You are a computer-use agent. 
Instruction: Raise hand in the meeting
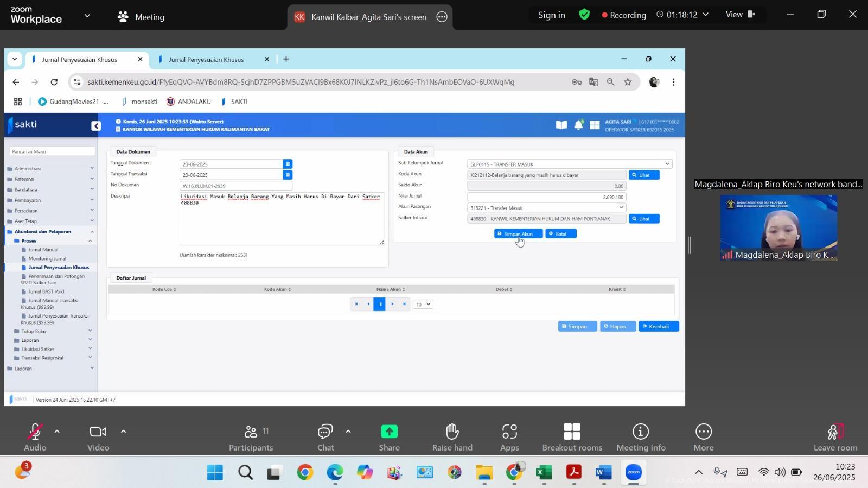(x=452, y=438)
